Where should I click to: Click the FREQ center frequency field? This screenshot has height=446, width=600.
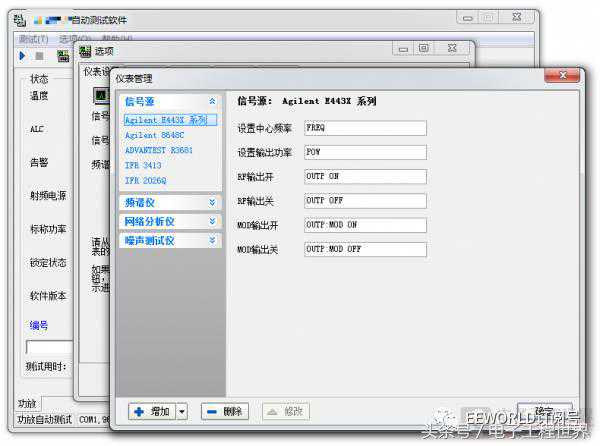click(x=365, y=128)
